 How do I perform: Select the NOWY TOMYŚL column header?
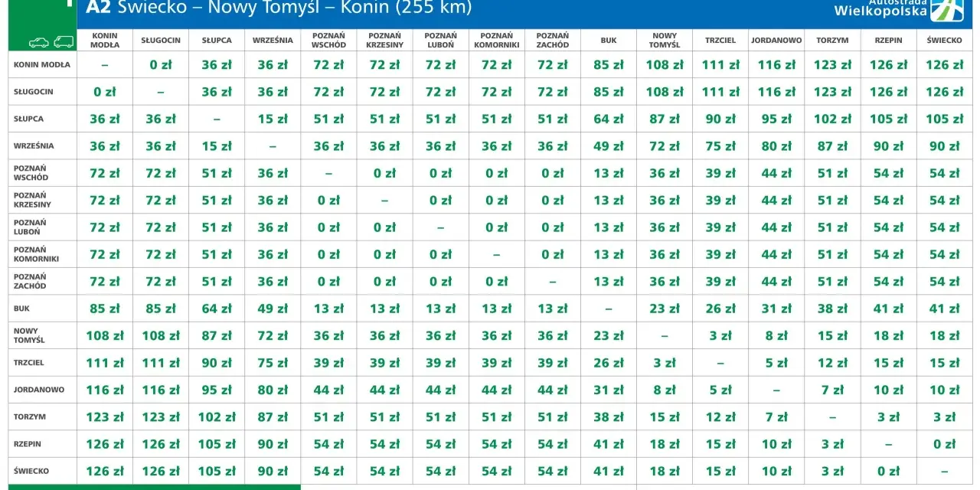click(665, 40)
